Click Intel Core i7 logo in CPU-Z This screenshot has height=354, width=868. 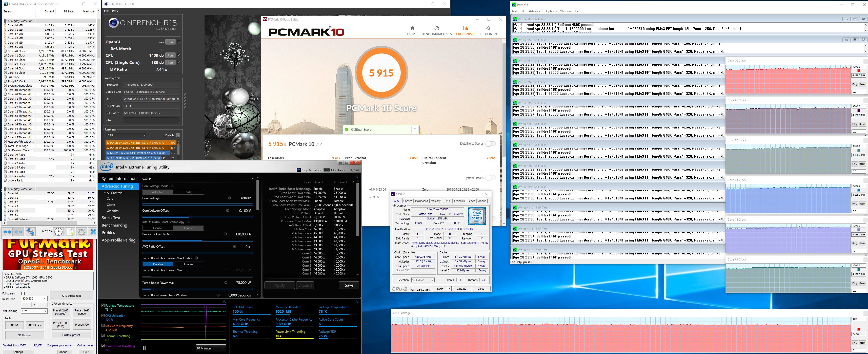477,216
